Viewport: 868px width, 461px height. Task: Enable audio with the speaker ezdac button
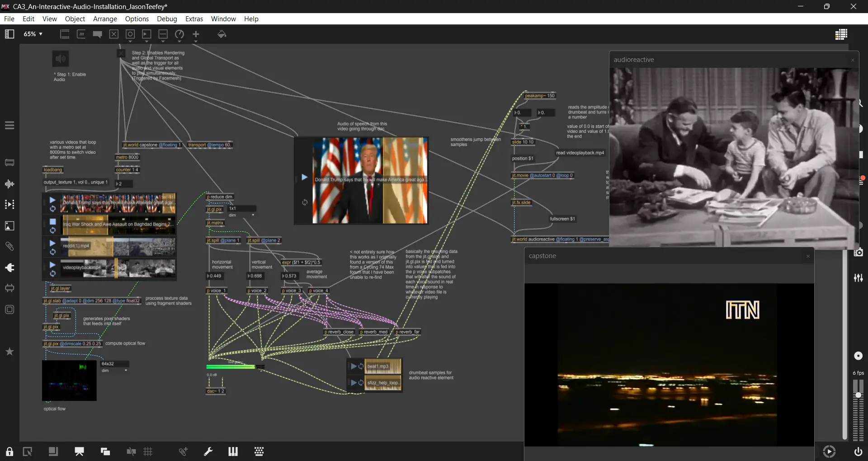click(x=61, y=59)
